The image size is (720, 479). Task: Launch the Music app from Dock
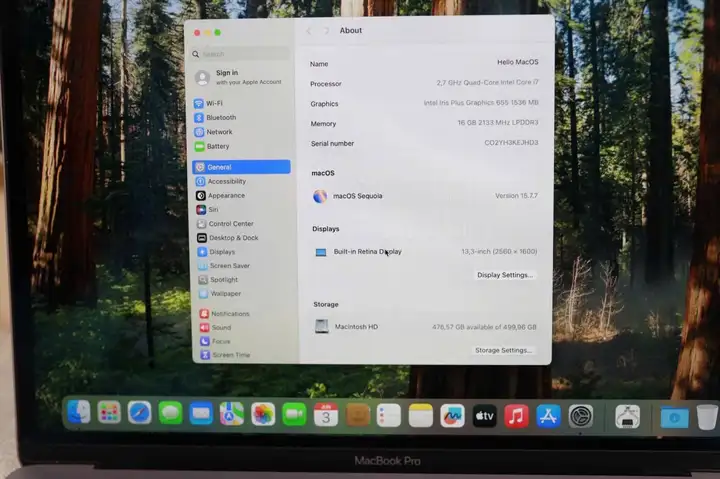pos(516,417)
